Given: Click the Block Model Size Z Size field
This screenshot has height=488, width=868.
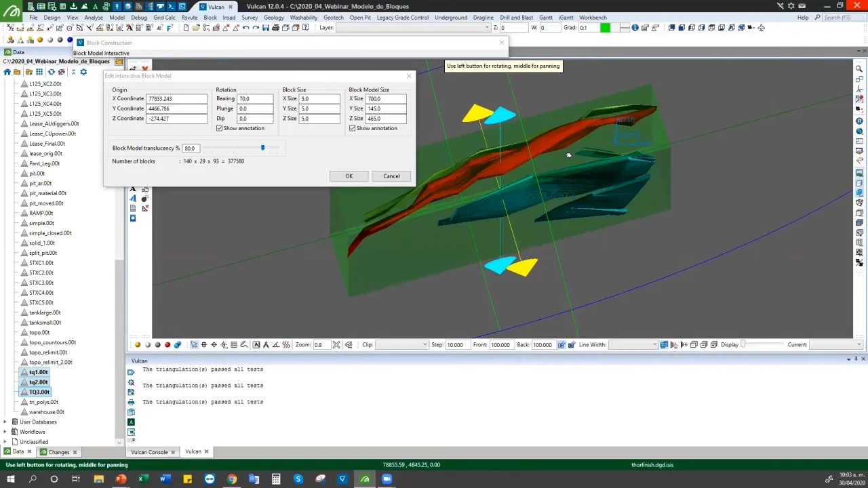Looking at the screenshot, I should (386, 119).
